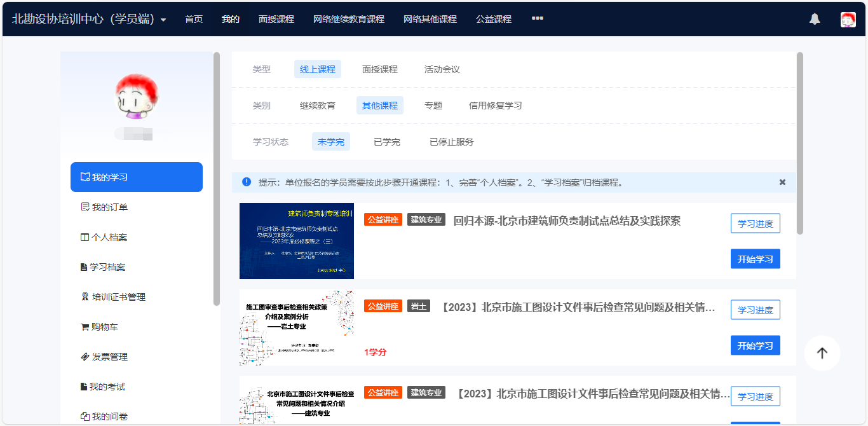Click the 发票管理 ticket icon
The image size is (868, 426).
(x=85, y=357)
